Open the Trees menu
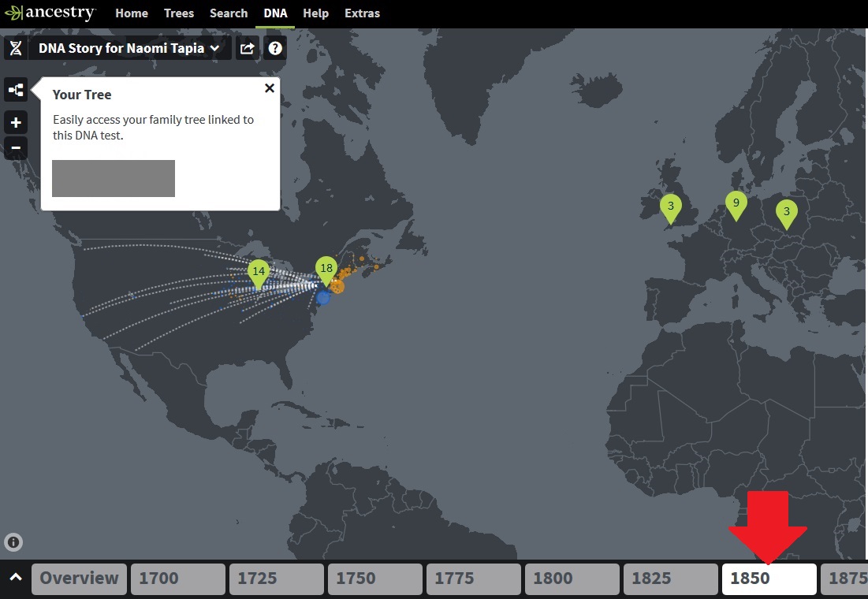868x599 pixels. [x=179, y=13]
